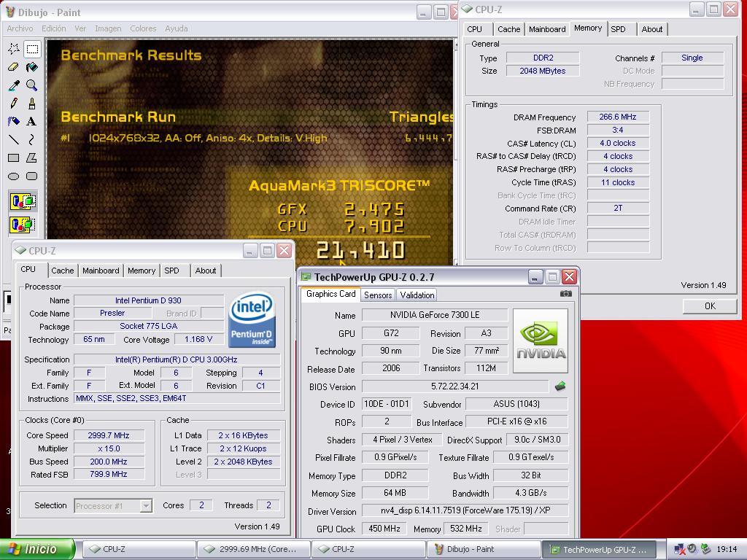
Task: Click the GPU name field NVIDIA GeForce 7300 LE
Action: point(435,315)
